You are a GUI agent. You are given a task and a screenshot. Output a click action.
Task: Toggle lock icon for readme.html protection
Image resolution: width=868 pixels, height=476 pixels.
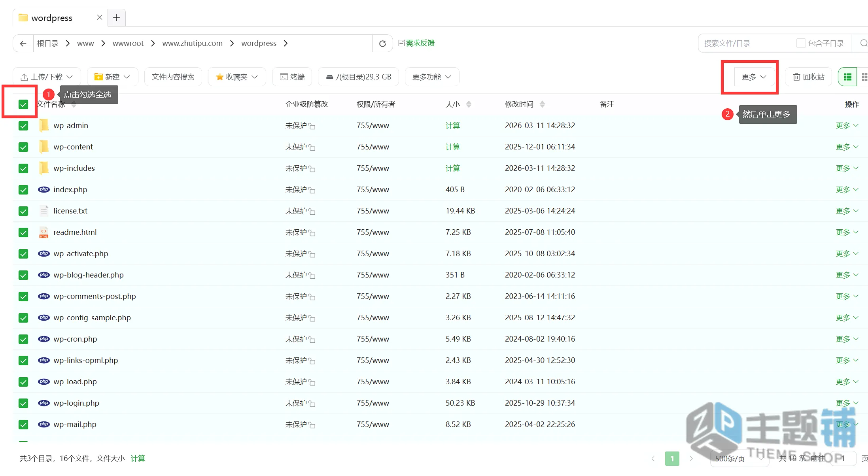(x=312, y=233)
